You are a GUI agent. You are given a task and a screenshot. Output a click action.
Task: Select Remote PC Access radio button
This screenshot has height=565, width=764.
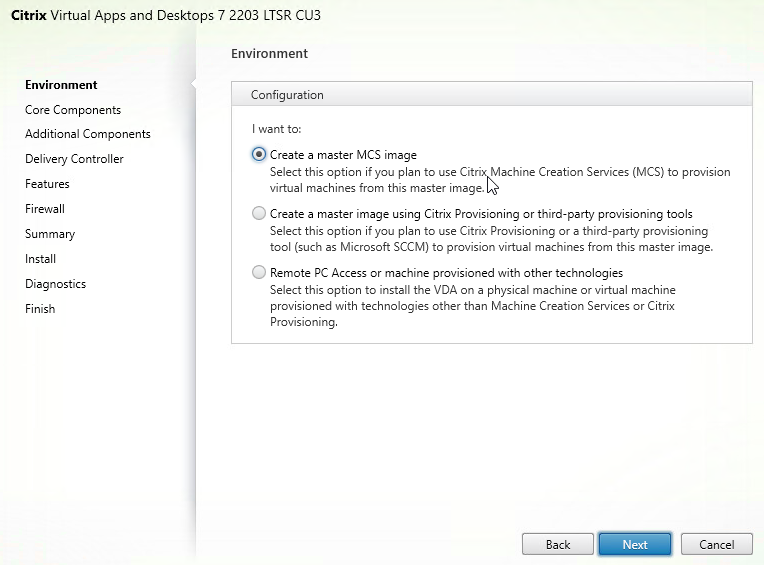click(x=259, y=272)
